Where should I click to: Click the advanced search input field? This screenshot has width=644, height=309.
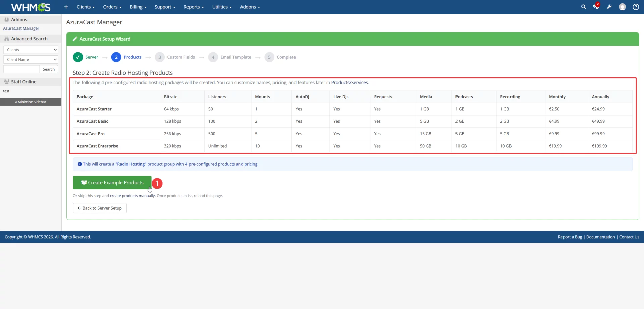21,69
